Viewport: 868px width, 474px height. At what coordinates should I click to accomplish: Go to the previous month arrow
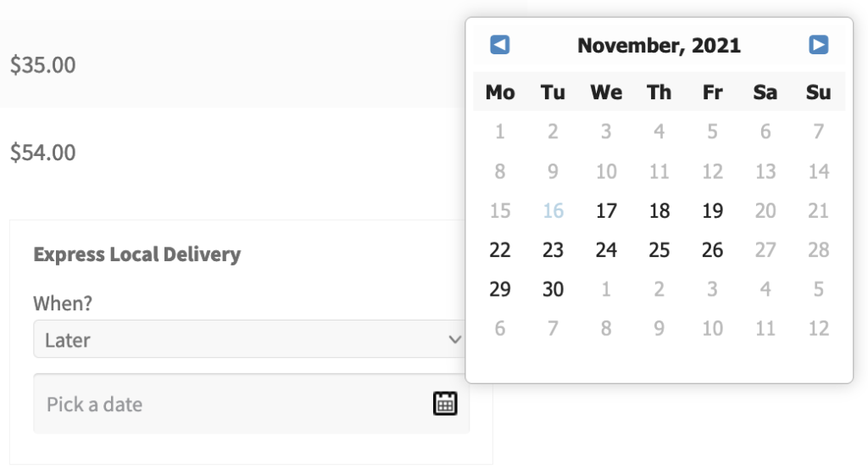point(500,45)
